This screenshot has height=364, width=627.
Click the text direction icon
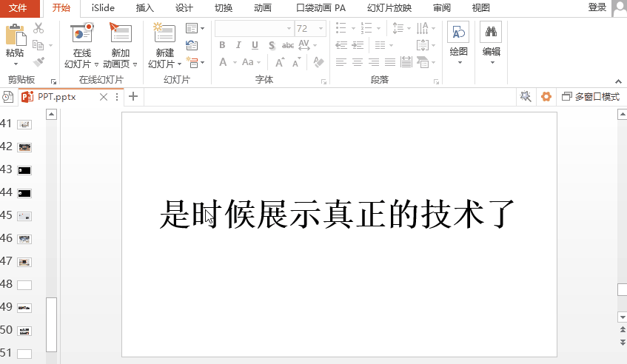422,28
